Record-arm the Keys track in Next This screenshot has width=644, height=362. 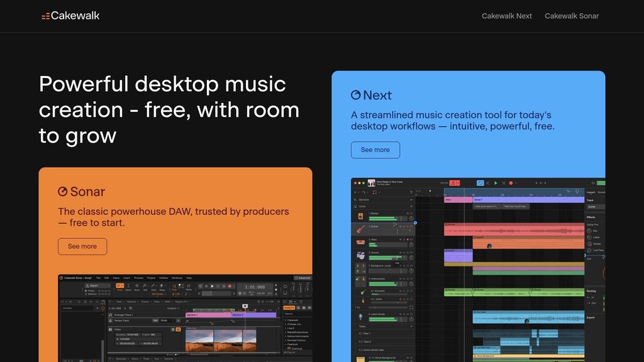[408, 239]
